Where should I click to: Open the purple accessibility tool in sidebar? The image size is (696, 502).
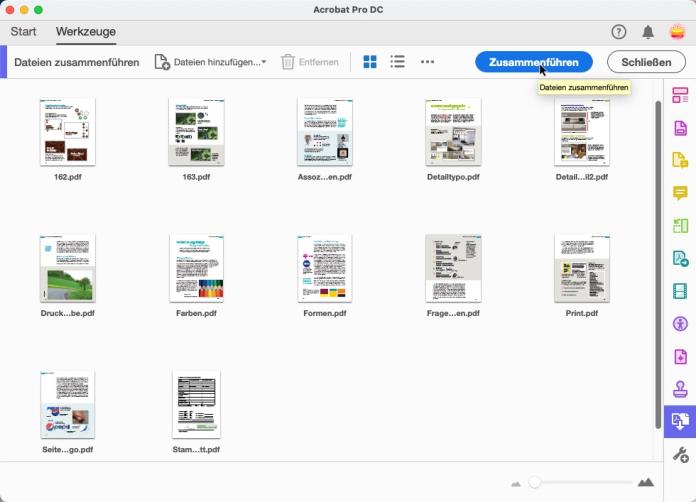(x=680, y=323)
